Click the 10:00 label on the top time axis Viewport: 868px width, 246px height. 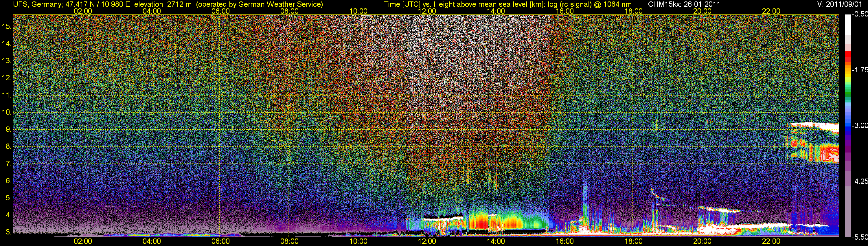point(358,11)
